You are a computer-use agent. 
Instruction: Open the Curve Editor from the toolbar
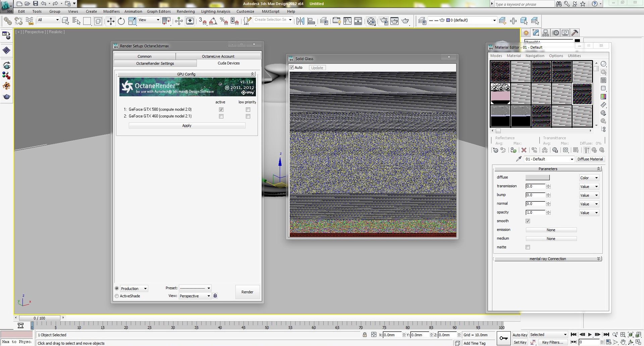[347, 21]
